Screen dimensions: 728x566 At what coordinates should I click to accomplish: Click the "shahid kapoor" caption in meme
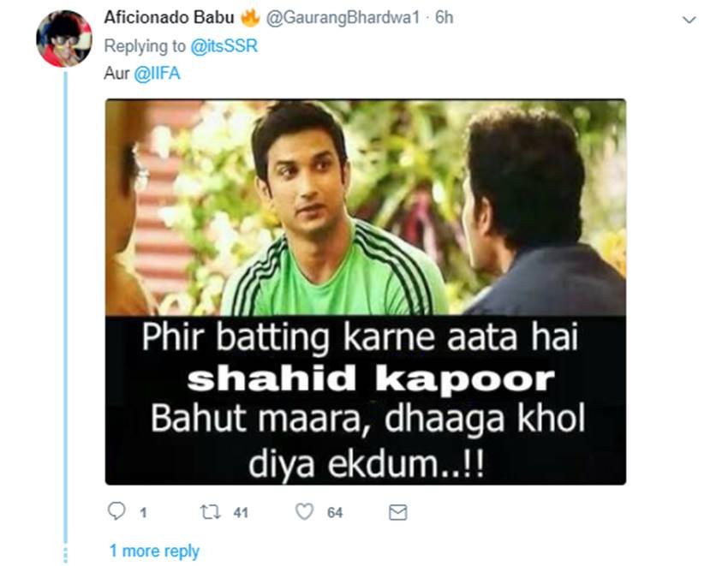(x=371, y=379)
